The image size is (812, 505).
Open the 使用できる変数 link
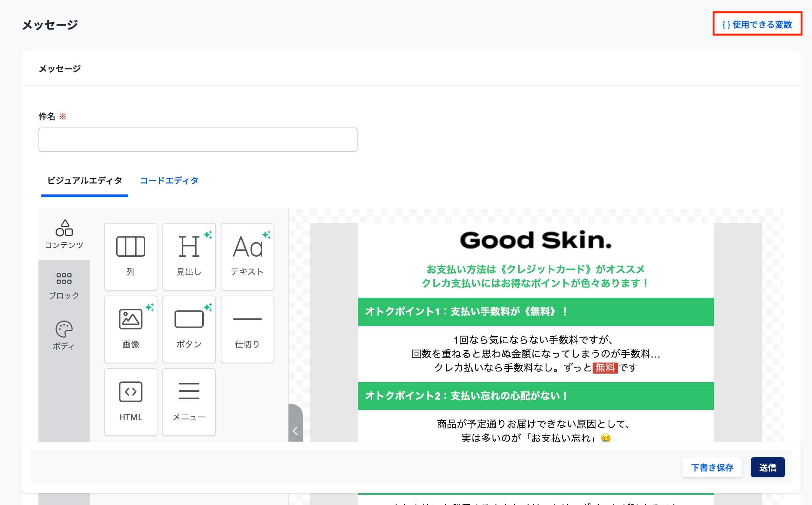757,24
